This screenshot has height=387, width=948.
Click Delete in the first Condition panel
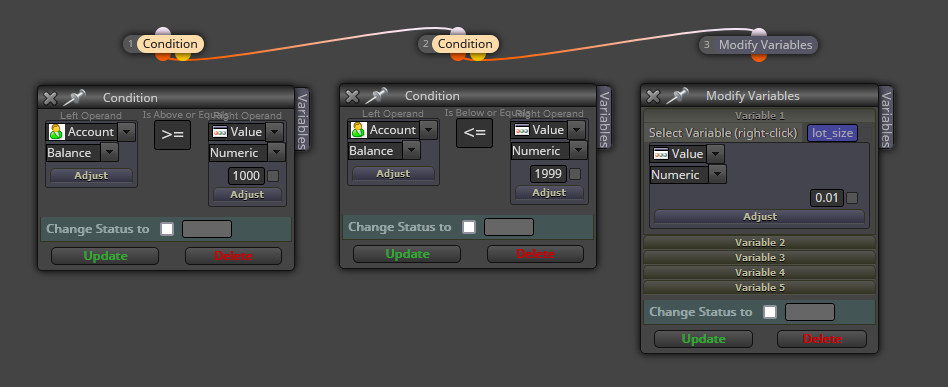click(x=233, y=256)
